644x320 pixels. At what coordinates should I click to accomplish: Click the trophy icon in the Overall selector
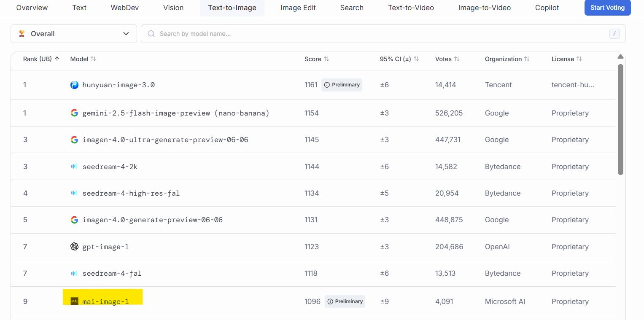pyautogui.click(x=22, y=34)
